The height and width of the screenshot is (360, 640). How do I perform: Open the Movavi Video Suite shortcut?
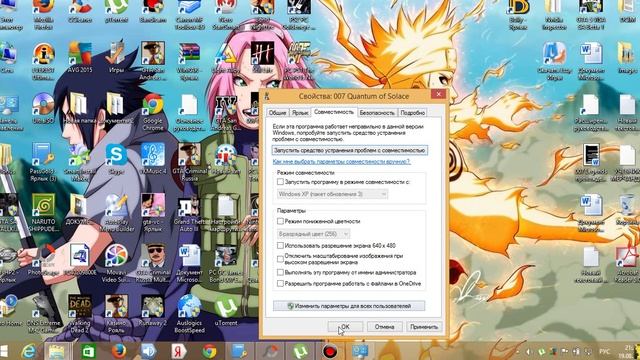116,263
